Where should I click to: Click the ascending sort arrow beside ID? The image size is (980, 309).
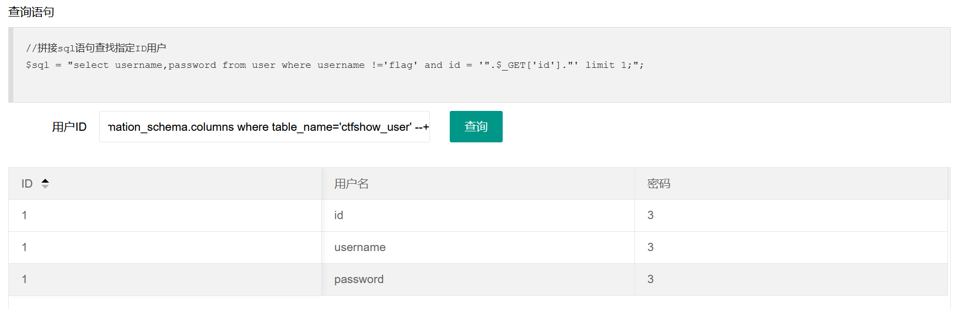tap(45, 180)
